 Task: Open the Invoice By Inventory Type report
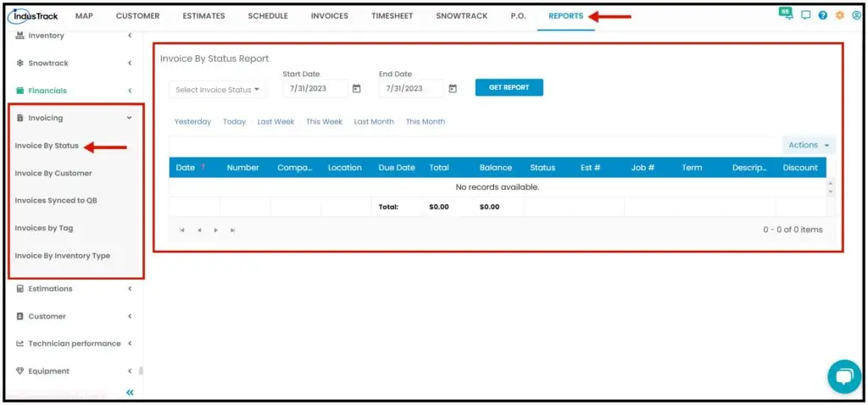63,256
